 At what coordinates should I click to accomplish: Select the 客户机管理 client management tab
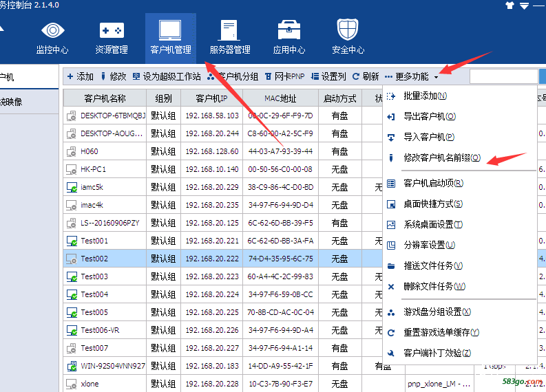click(x=171, y=38)
